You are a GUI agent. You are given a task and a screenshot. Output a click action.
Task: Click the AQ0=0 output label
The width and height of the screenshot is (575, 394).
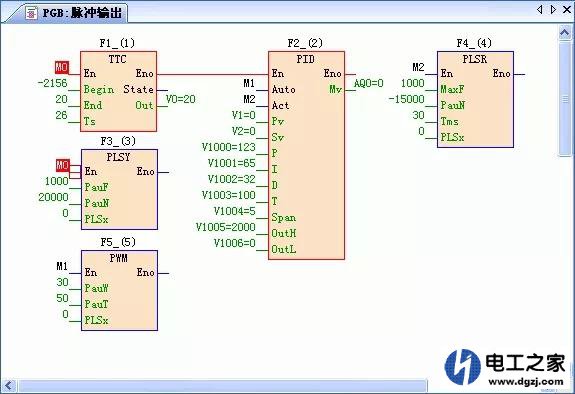point(368,83)
